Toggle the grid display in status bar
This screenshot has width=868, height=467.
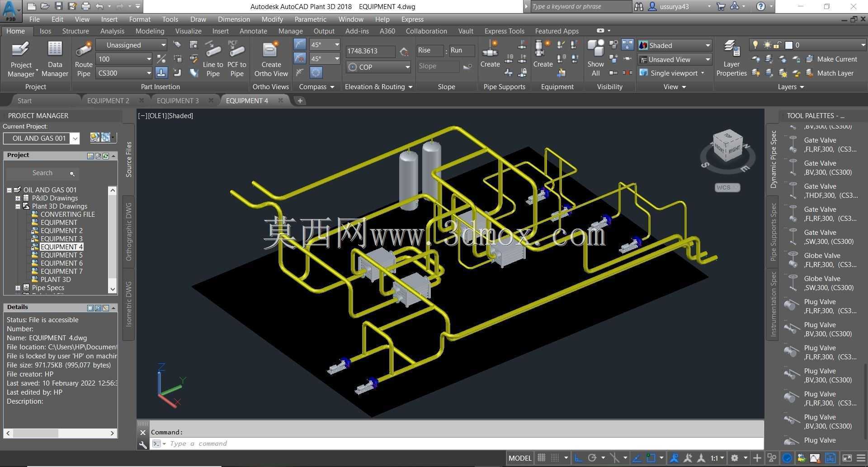pyautogui.click(x=541, y=458)
